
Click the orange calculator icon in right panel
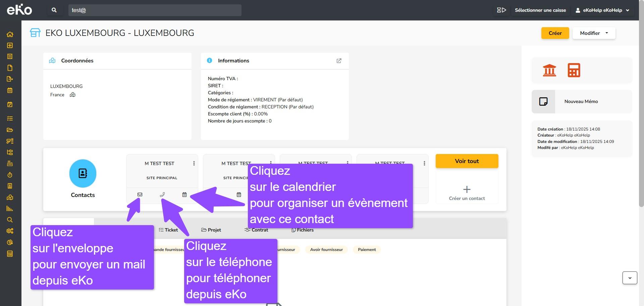574,70
